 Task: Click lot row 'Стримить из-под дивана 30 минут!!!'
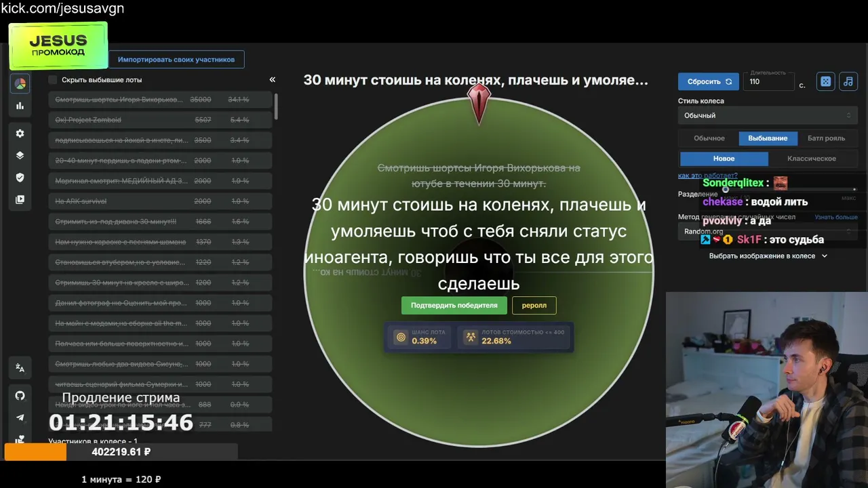click(160, 222)
